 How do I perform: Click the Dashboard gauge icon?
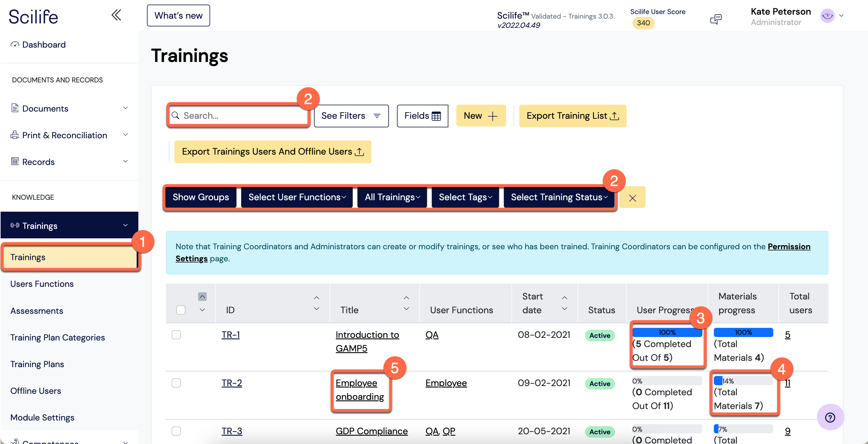pyautogui.click(x=15, y=44)
